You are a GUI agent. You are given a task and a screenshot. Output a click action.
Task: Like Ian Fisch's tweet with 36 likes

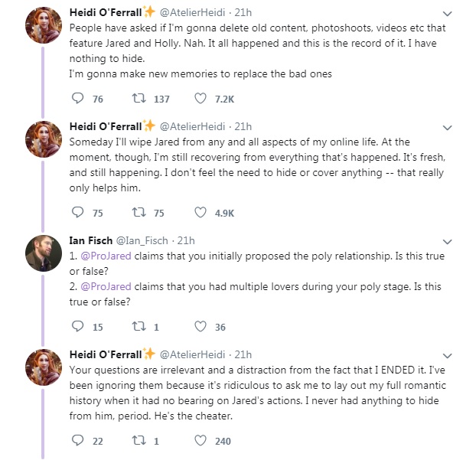click(x=201, y=326)
